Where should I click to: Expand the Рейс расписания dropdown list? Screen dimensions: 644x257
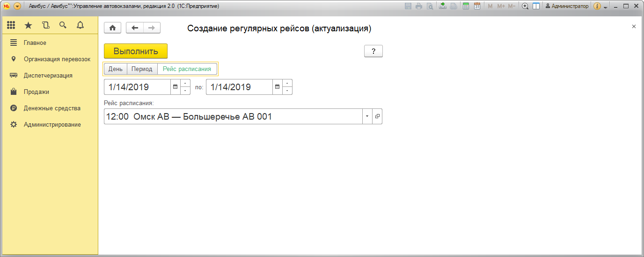pyautogui.click(x=367, y=116)
